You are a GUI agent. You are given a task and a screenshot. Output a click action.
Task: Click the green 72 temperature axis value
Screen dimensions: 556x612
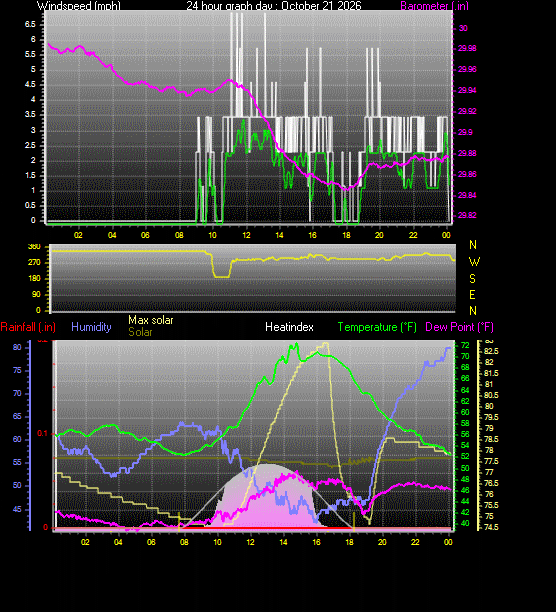(x=465, y=345)
